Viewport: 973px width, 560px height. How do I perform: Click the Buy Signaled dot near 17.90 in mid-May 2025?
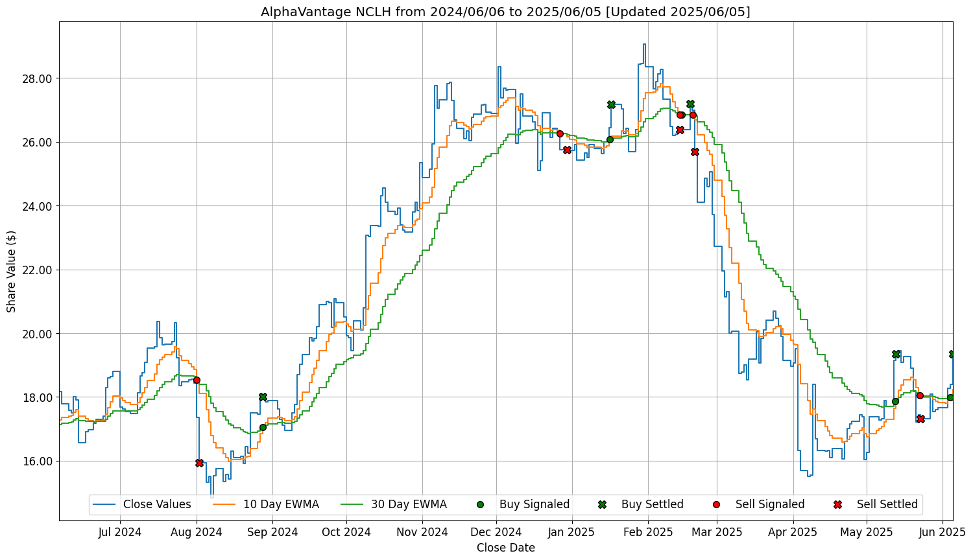coord(895,401)
